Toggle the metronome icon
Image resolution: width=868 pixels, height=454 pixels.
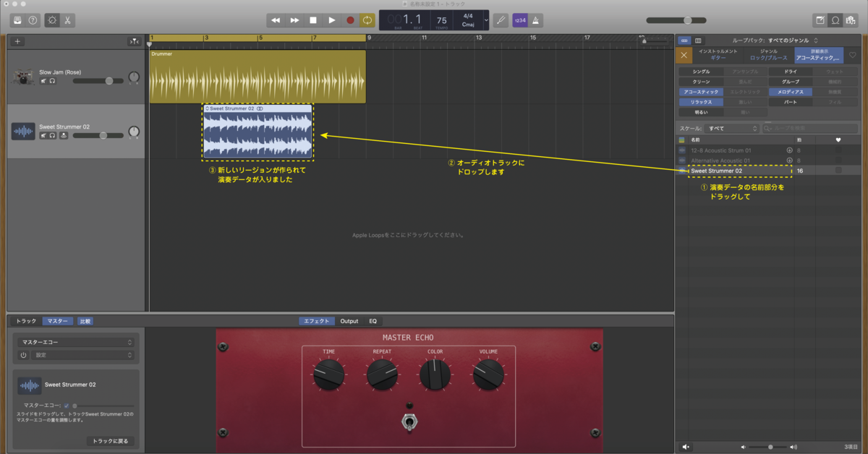pos(536,20)
